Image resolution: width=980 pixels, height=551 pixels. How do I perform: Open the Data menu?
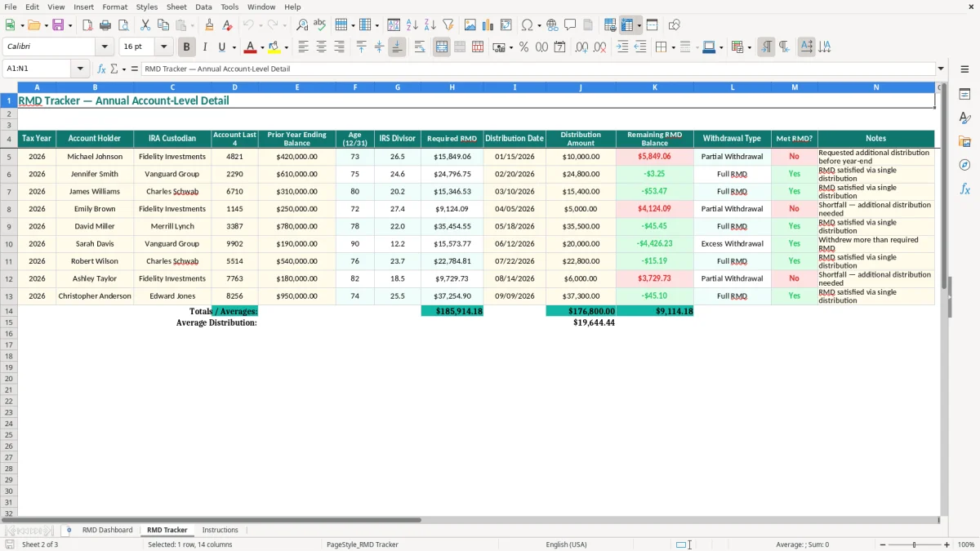[x=203, y=7]
